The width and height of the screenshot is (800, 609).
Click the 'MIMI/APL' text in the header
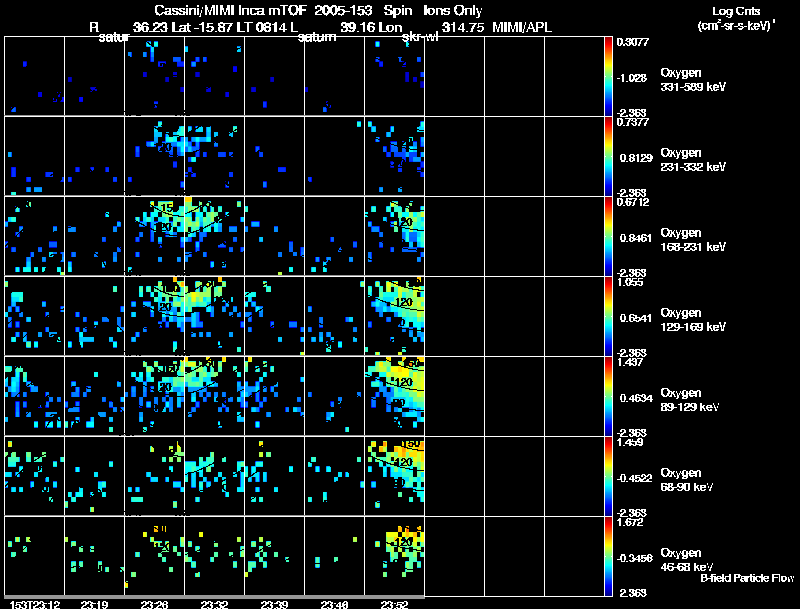[521, 27]
